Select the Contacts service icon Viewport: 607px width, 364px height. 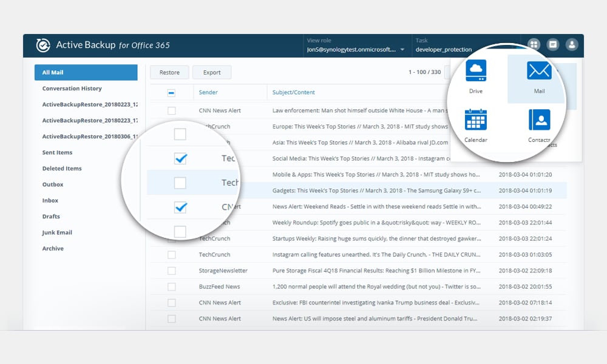539,120
